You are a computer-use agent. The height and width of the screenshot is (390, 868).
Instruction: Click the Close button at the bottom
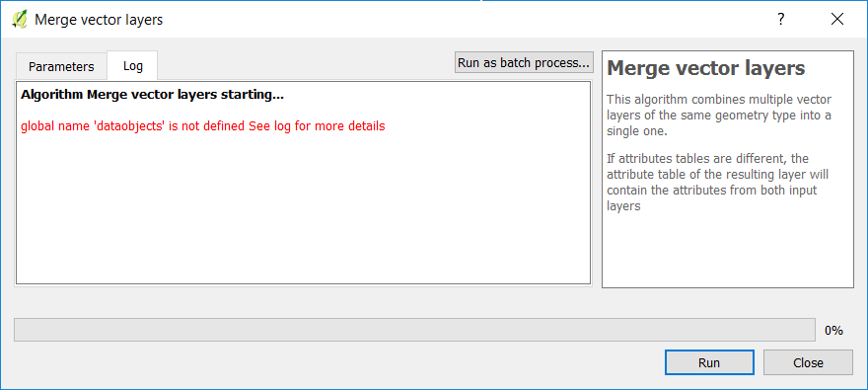point(808,363)
